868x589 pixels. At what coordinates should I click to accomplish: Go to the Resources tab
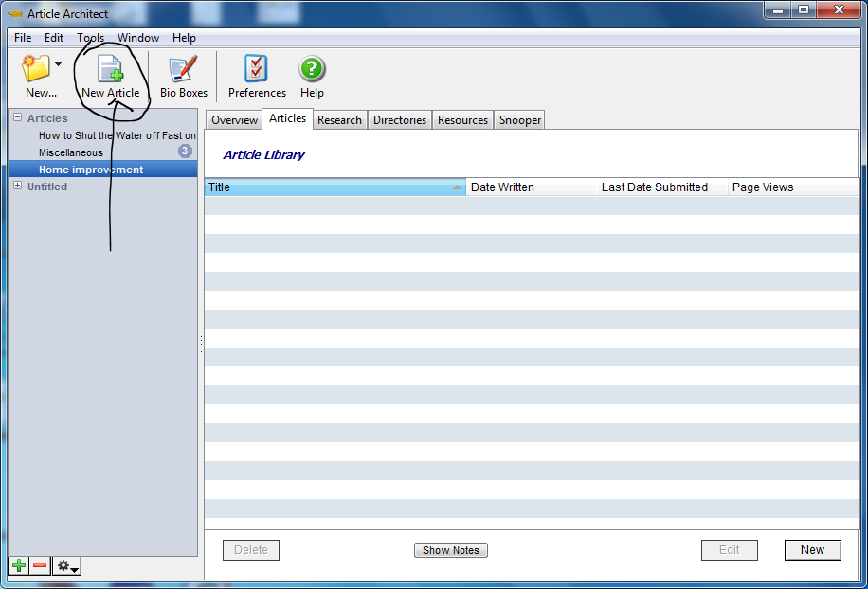462,120
